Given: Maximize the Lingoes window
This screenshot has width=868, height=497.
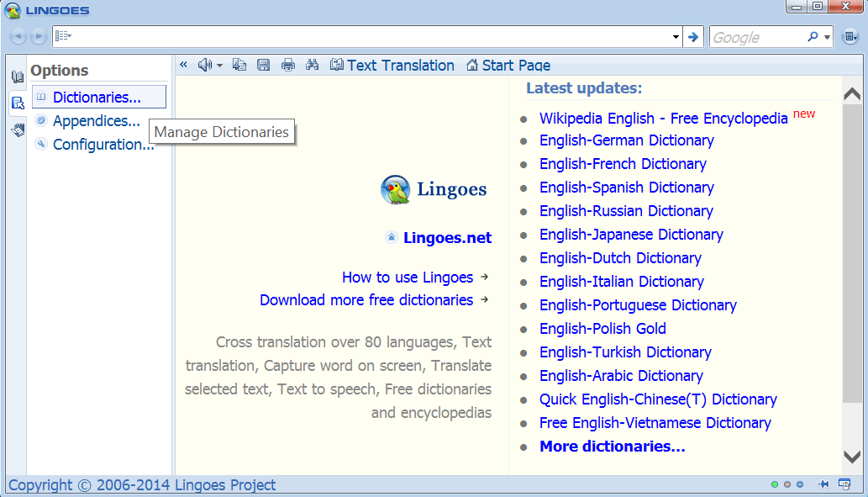Looking at the screenshot, I should coord(818,6).
